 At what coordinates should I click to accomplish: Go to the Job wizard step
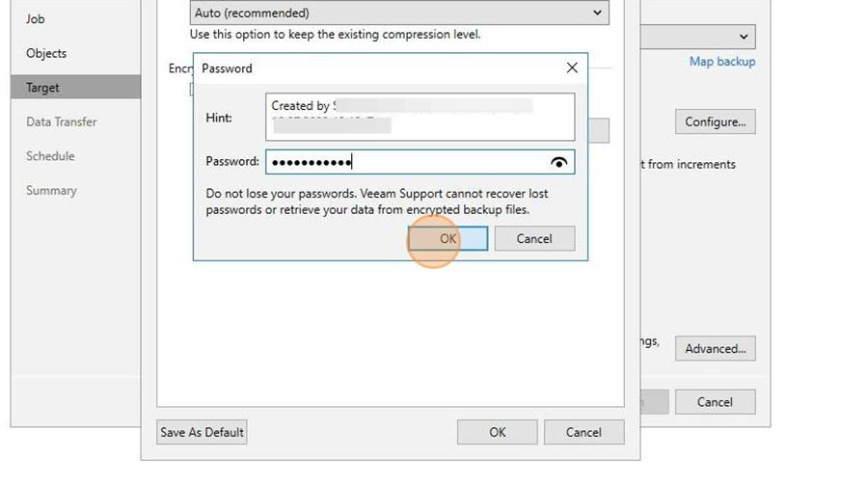pyautogui.click(x=36, y=19)
